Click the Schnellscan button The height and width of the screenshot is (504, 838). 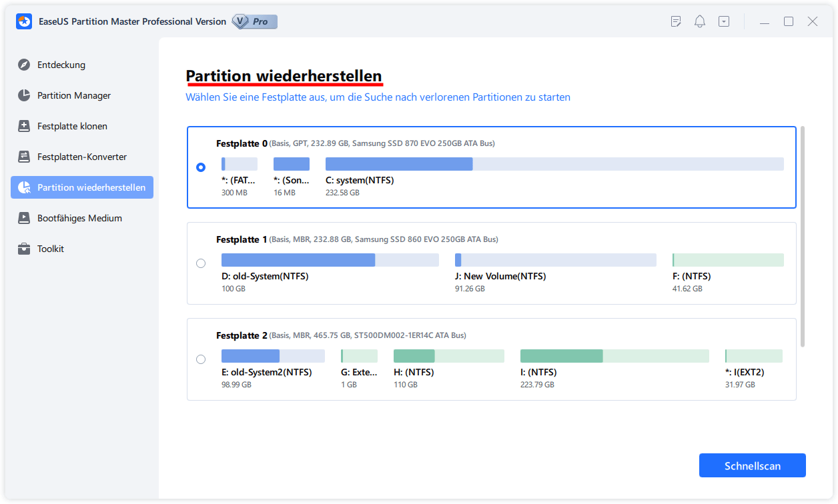(752, 465)
